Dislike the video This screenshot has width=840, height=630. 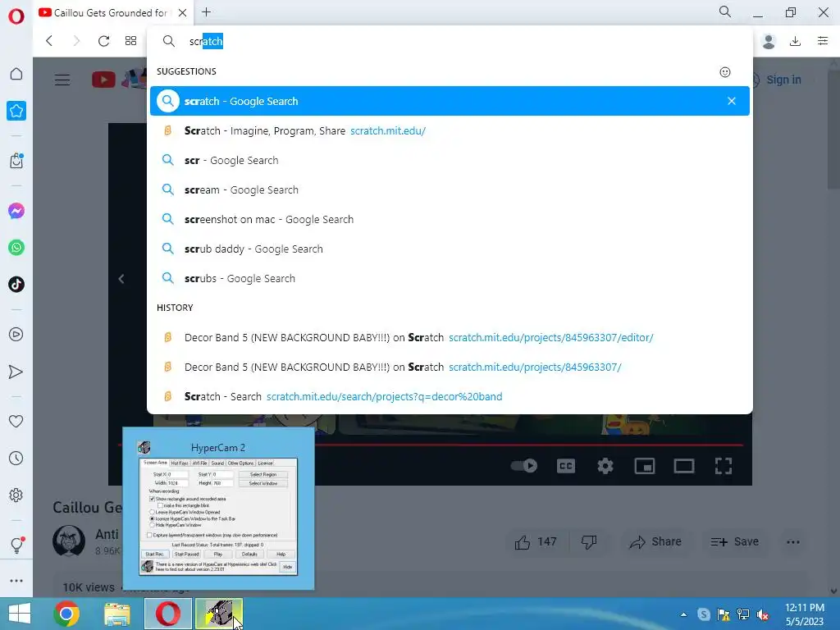click(x=589, y=541)
